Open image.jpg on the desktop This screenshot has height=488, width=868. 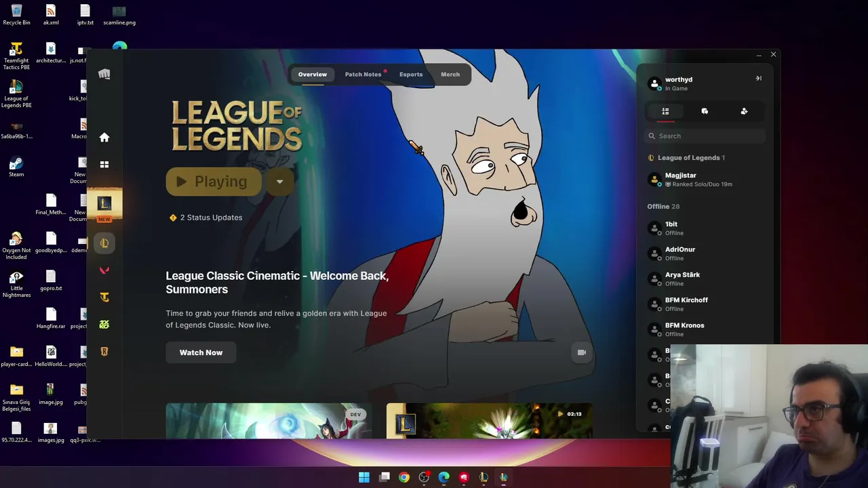(x=51, y=394)
